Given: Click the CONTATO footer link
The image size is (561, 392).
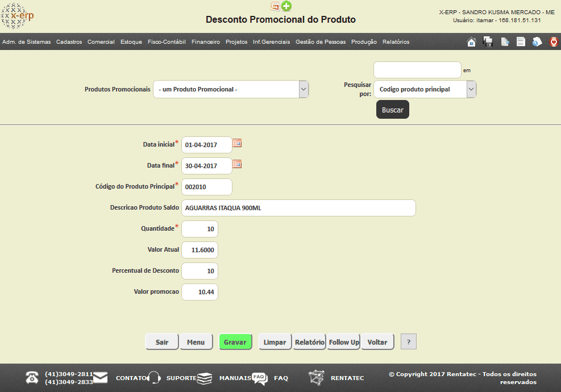Looking at the screenshot, I should [131, 378].
